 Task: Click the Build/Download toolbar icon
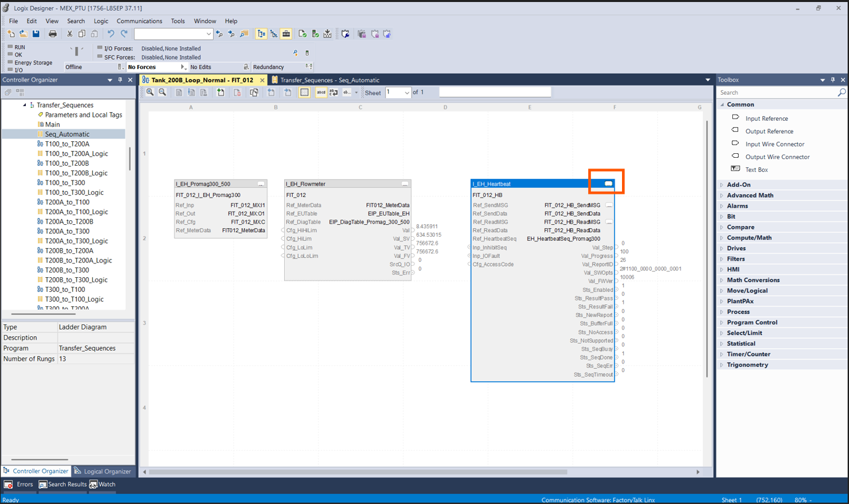click(328, 34)
